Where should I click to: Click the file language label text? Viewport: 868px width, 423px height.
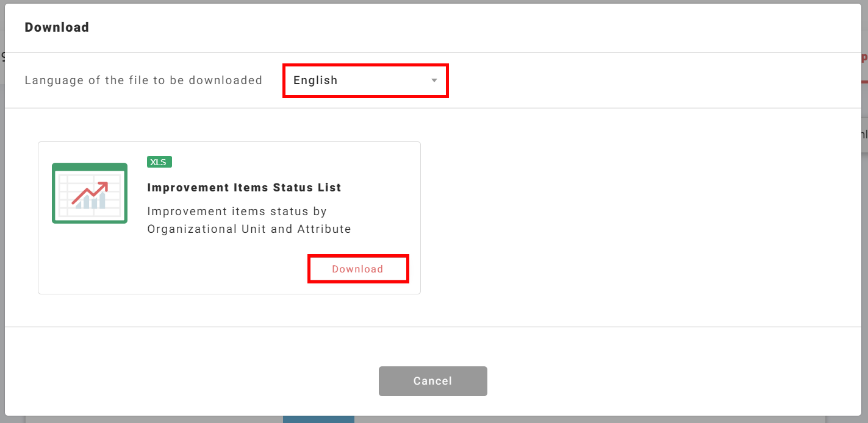pyautogui.click(x=143, y=80)
